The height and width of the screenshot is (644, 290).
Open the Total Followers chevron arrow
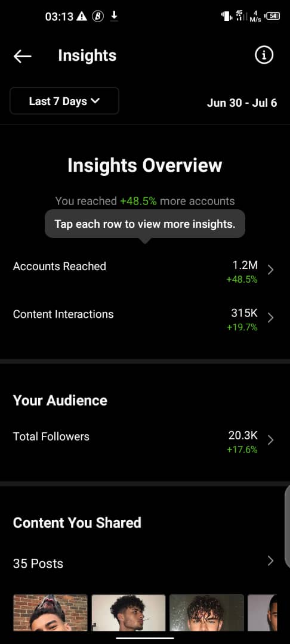coord(270,440)
